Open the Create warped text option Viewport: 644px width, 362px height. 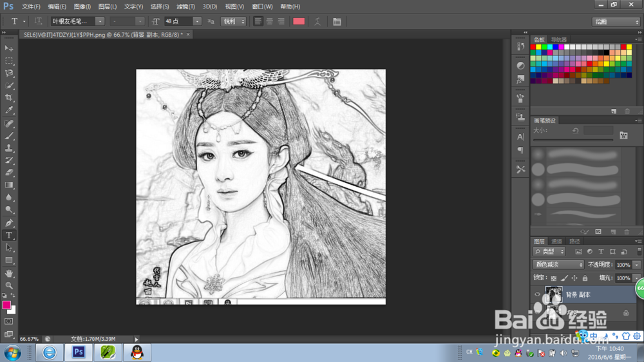[x=317, y=21]
